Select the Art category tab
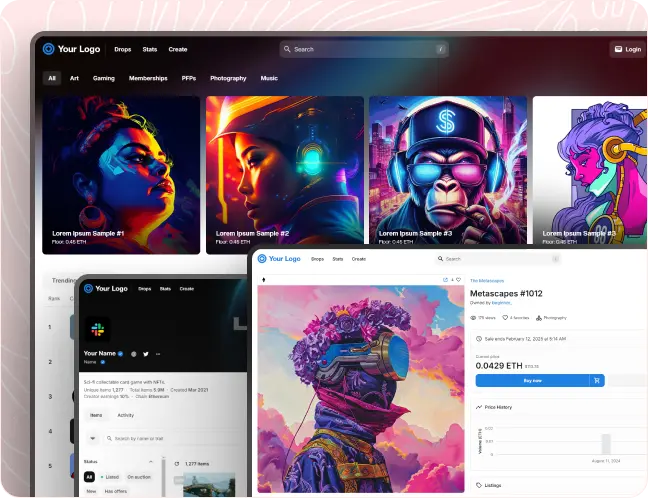The height and width of the screenshot is (498, 648). point(74,78)
